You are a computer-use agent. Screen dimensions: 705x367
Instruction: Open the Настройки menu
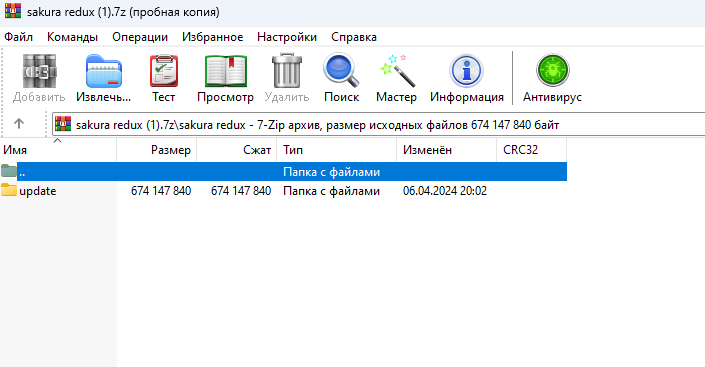(287, 37)
